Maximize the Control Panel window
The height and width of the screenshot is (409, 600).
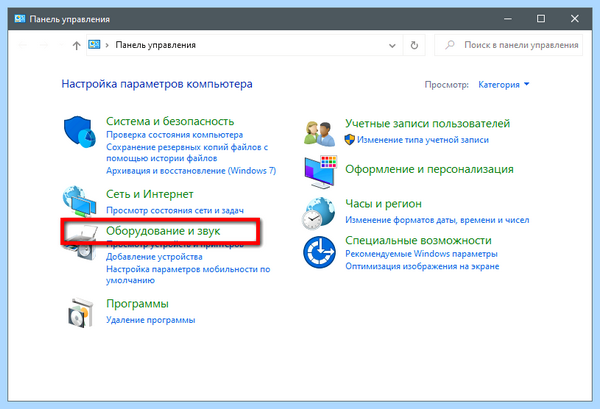pos(541,19)
